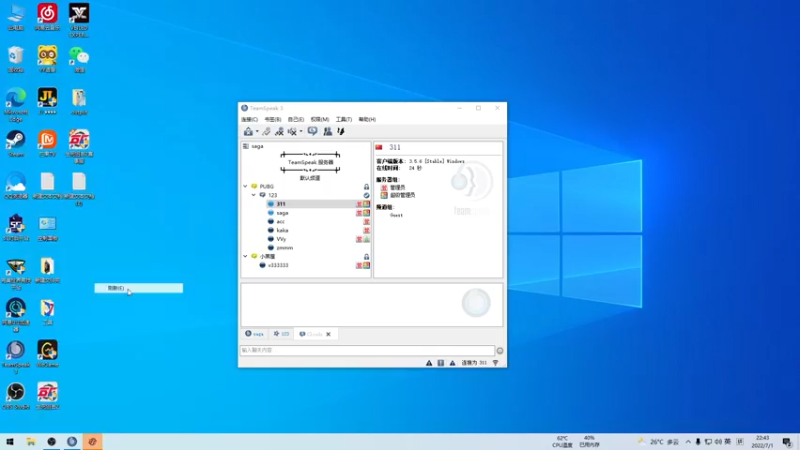Screen dimensions: 800x450
Task: Click the Guest channel group text
Action: pyautogui.click(x=396, y=215)
